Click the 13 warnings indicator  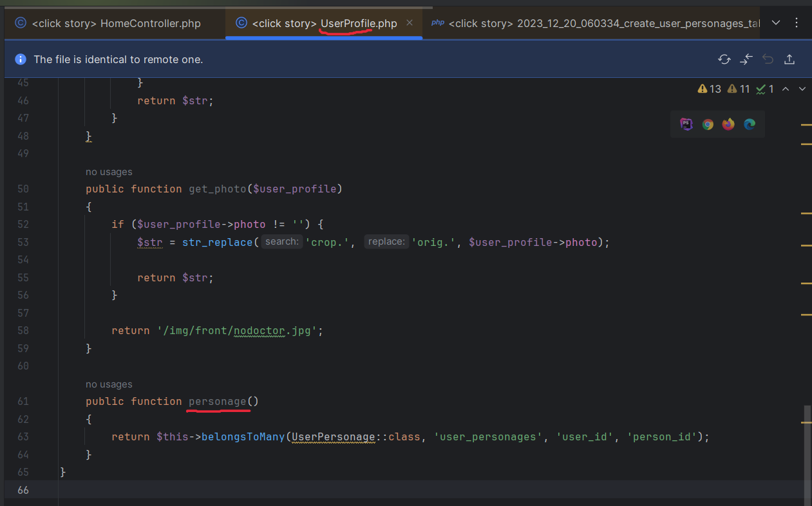[710, 89]
